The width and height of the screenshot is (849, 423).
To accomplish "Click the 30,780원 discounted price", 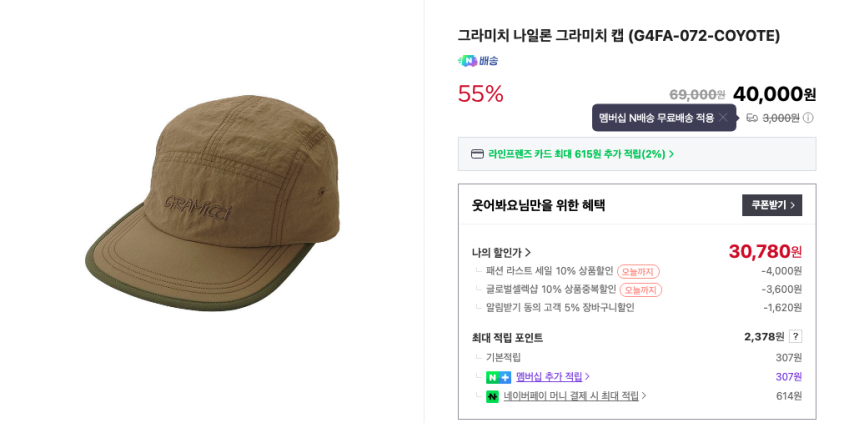I will (764, 251).
